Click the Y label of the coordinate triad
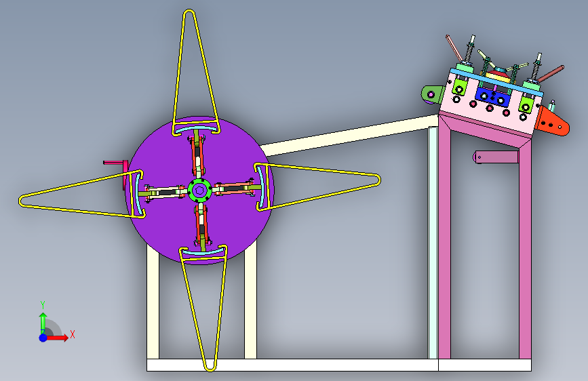The image size is (588, 381). click(43, 305)
